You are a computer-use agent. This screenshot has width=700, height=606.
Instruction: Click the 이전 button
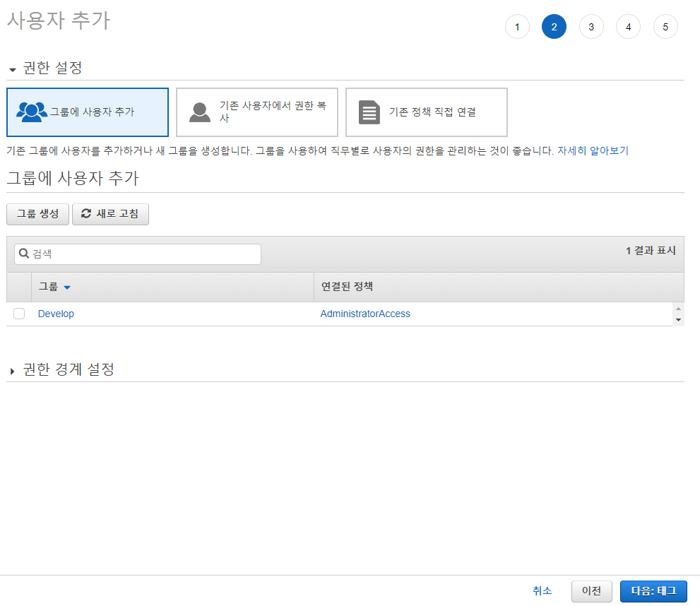pos(591,591)
